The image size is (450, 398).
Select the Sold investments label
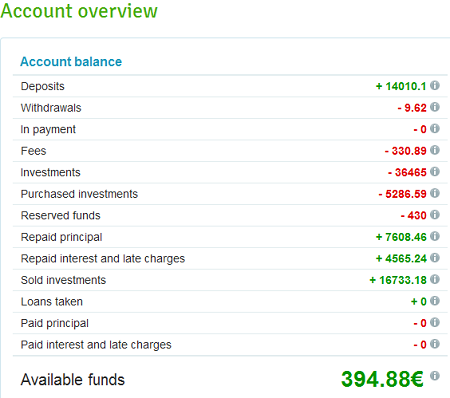(63, 280)
